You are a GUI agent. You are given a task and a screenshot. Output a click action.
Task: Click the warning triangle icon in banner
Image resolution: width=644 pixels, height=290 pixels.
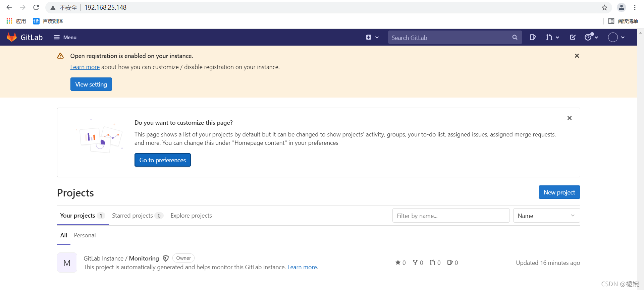[x=60, y=56]
